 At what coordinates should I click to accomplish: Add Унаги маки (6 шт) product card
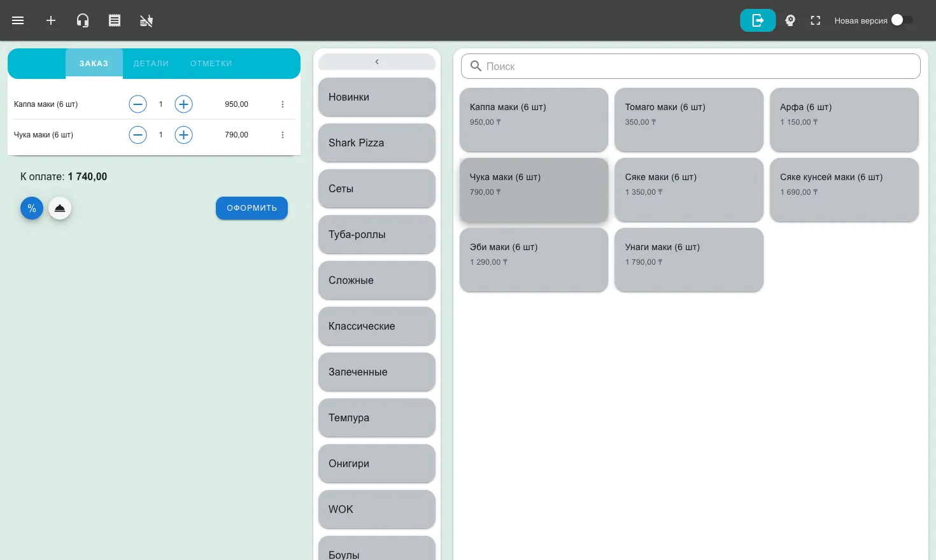coord(689,260)
